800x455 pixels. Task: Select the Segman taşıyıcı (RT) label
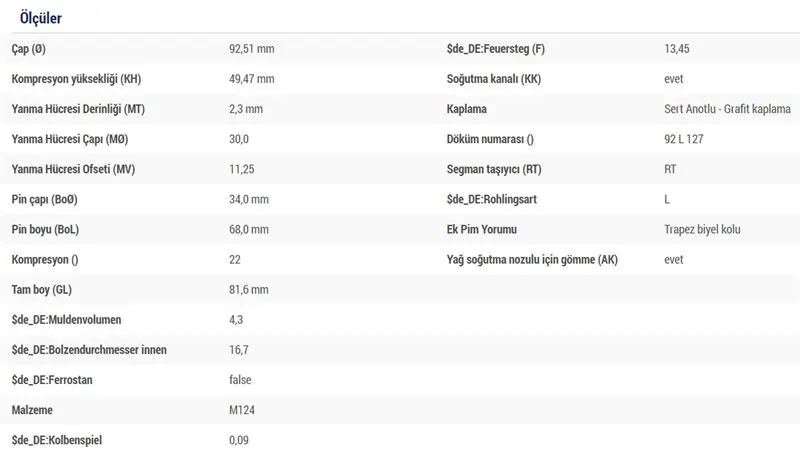point(494,169)
